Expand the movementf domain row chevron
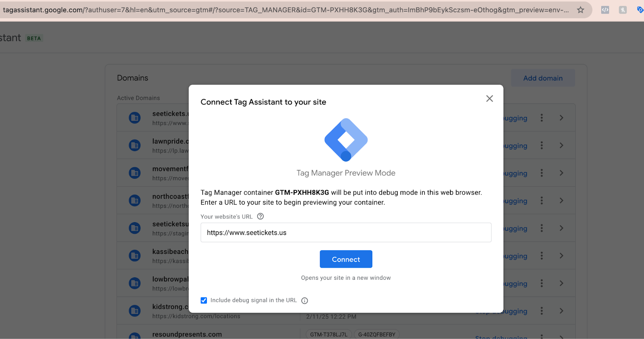Viewport: 644px width, 339px height. (x=561, y=173)
